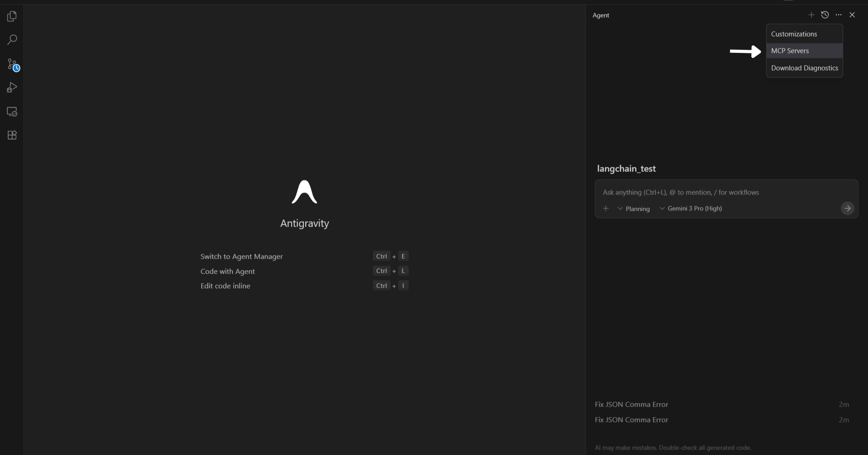
Task: Open the Search panel
Action: (x=12, y=40)
